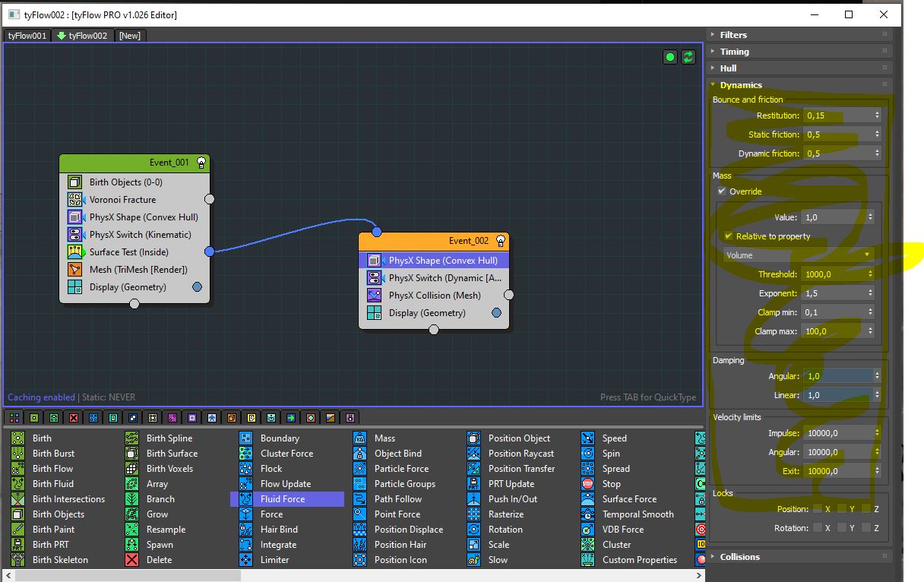Viewport: 924px width, 582px height.
Task: Select the Display (Geometry) icon in Event_001
Action: point(74,287)
